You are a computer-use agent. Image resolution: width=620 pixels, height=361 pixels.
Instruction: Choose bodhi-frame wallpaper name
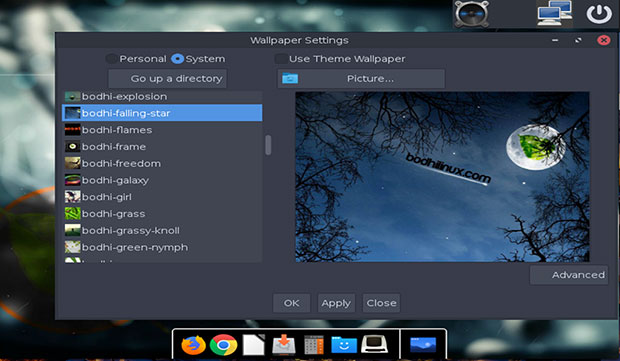(114, 147)
